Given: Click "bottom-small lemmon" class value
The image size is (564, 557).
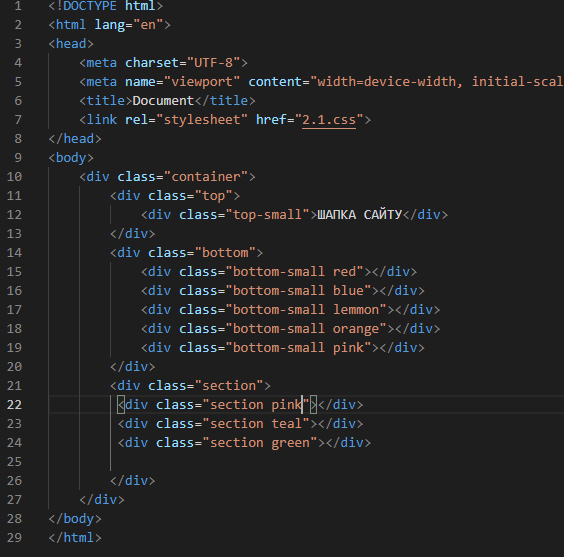Looking at the screenshot, I should point(306,310).
